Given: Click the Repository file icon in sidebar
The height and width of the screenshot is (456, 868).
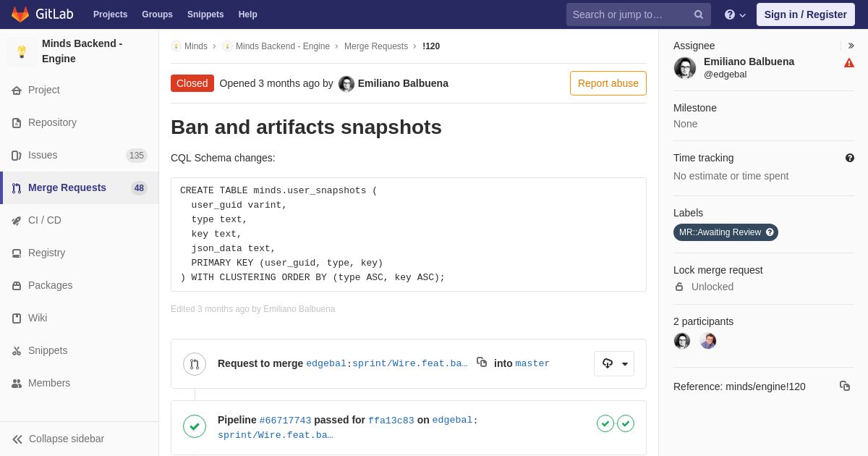Looking at the screenshot, I should tap(17, 123).
